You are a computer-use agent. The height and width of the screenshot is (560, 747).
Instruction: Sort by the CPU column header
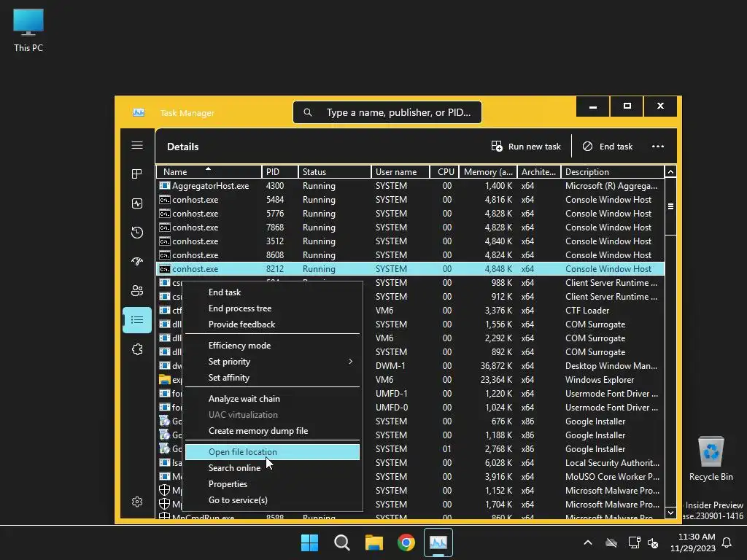pos(444,172)
